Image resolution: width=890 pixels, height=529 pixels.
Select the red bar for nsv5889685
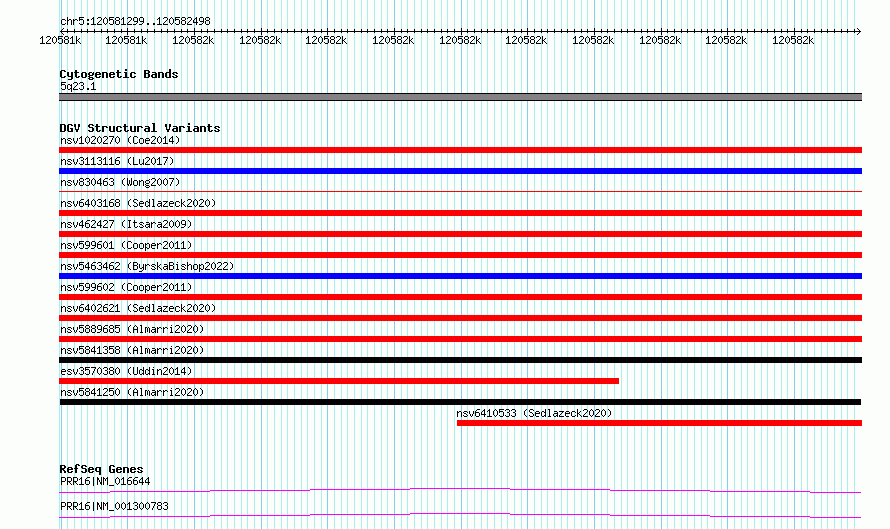tap(460, 339)
